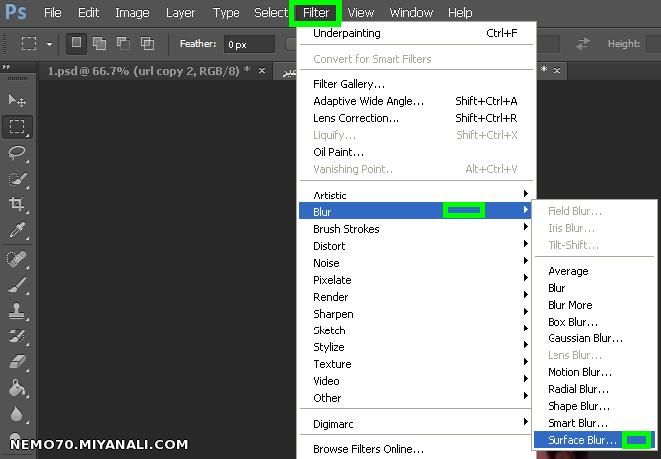Select the Paint Bucket tool

click(x=17, y=388)
